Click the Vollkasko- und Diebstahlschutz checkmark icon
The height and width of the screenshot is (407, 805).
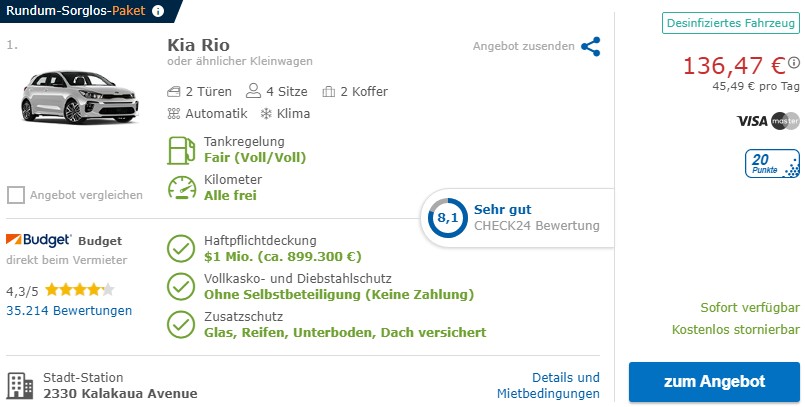pyautogui.click(x=181, y=286)
